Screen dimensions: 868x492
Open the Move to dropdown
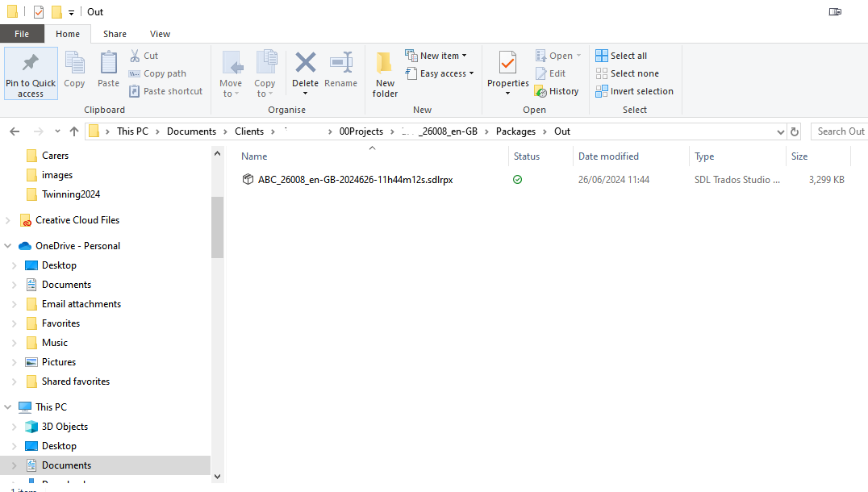tap(232, 73)
